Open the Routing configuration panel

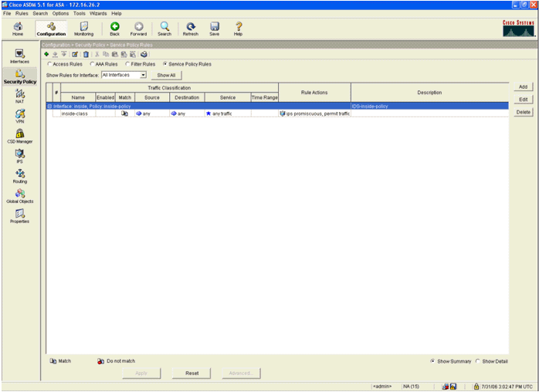pos(19,176)
